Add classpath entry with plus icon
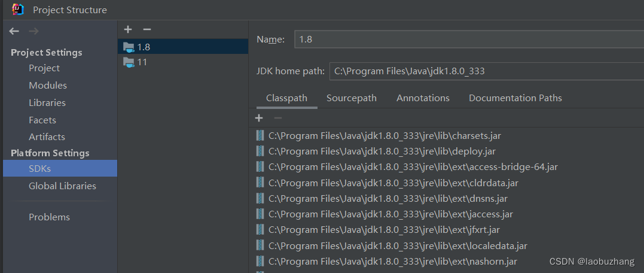 259,119
